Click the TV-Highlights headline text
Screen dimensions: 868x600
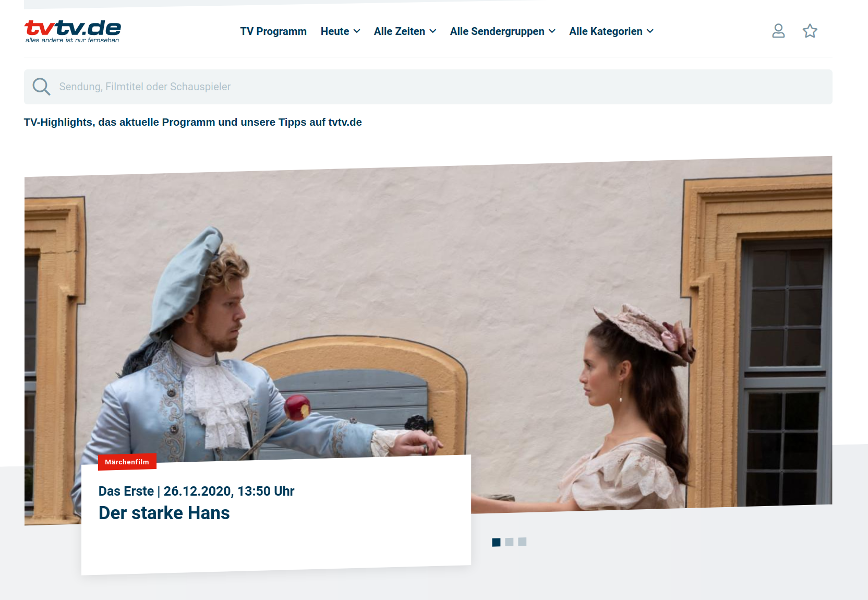193,122
